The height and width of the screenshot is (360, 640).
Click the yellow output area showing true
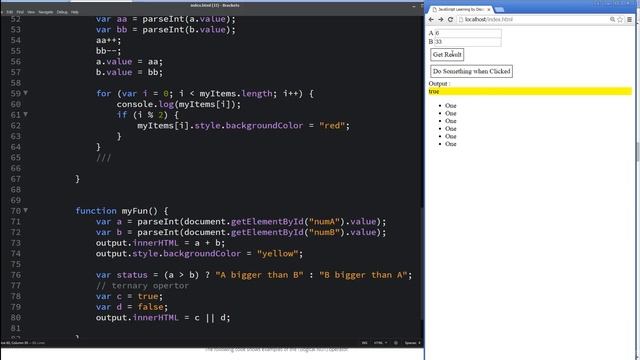[x=530, y=91]
